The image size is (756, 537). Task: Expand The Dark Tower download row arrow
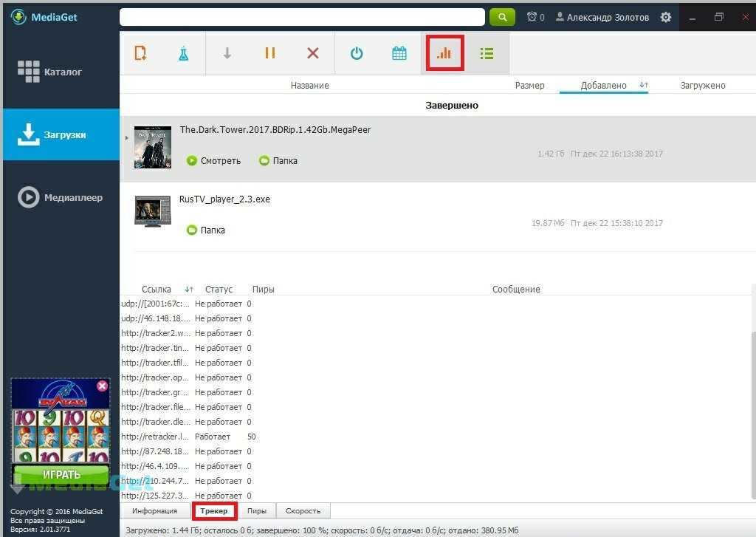tap(126, 137)
